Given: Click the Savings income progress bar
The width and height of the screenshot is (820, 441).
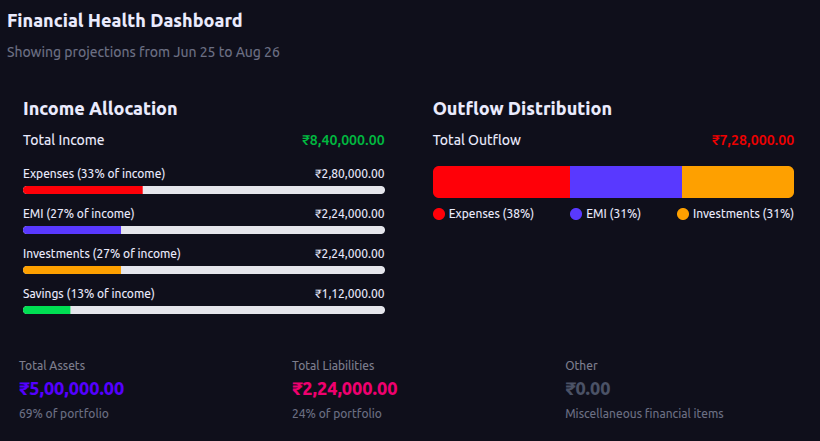Looking at the screenshot, I should [204, 310].
